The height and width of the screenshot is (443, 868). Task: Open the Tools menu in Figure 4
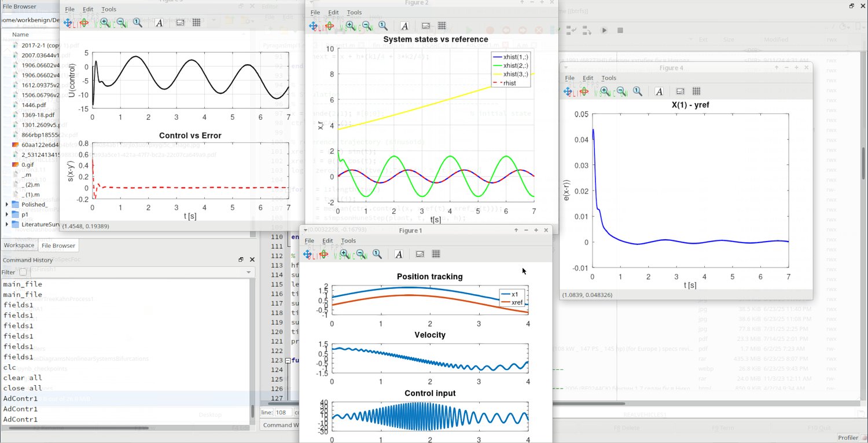point(609,78)
